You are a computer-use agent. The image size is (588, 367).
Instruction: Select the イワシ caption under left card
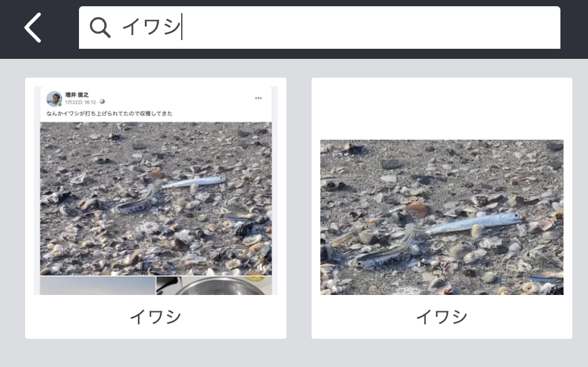click(x=155, y=317)
